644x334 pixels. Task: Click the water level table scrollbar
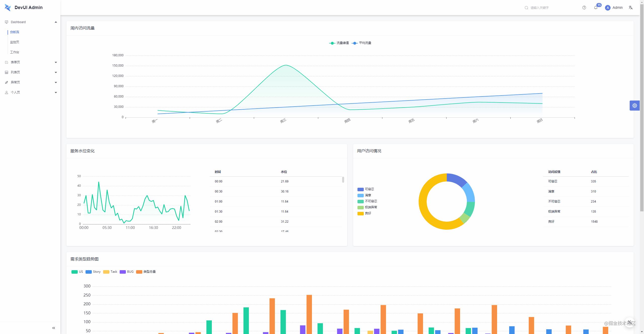click(343, 180)
